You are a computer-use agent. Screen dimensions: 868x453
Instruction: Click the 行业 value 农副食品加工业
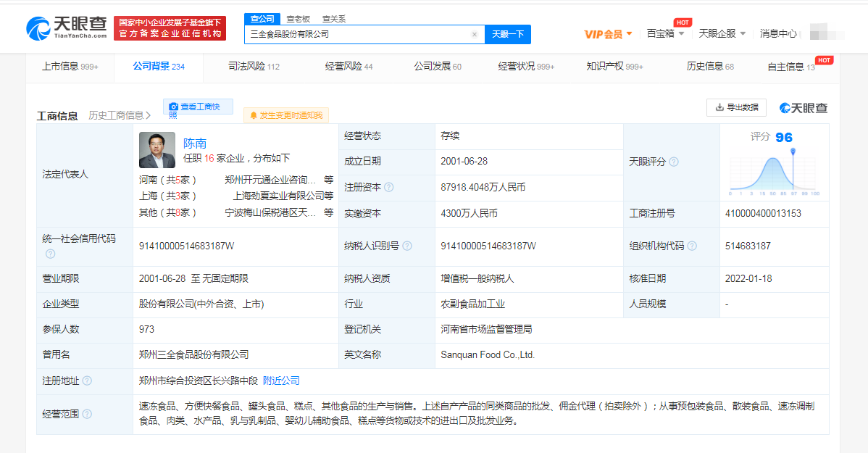pos(472,304)
